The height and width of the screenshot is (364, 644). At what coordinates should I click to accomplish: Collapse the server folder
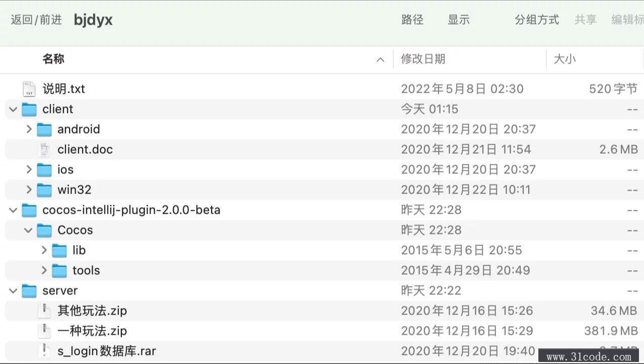13,291
